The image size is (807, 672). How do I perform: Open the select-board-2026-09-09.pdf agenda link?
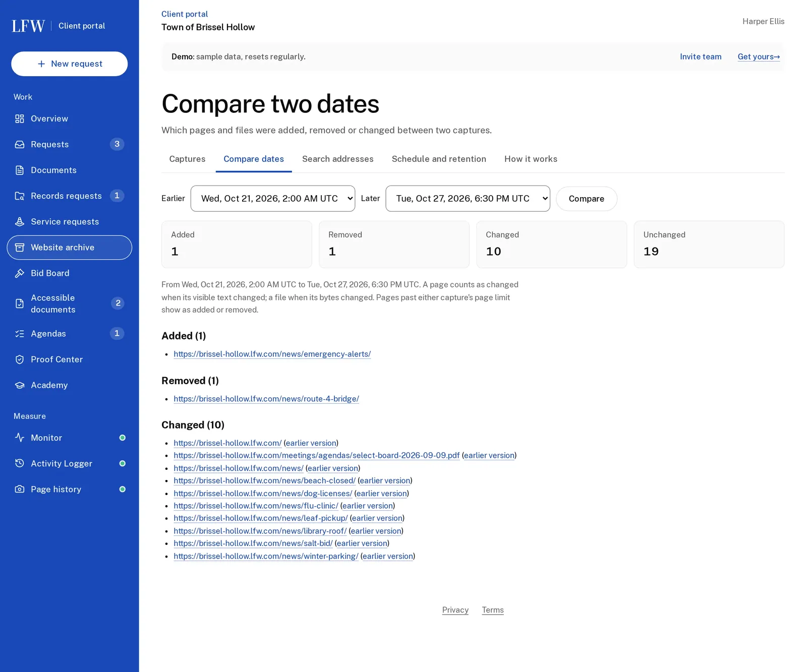click(317, 455)
